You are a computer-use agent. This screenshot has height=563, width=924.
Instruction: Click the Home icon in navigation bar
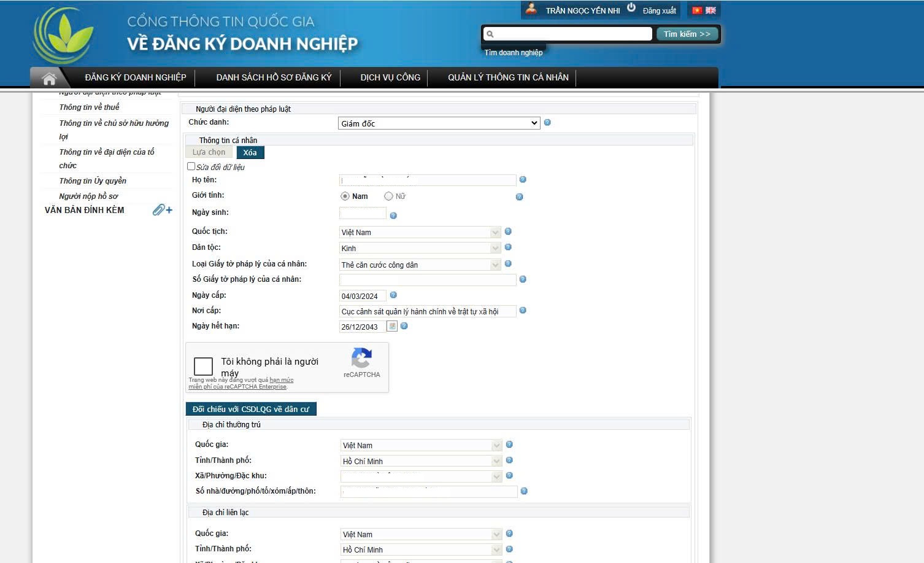(x=49, y=78)
